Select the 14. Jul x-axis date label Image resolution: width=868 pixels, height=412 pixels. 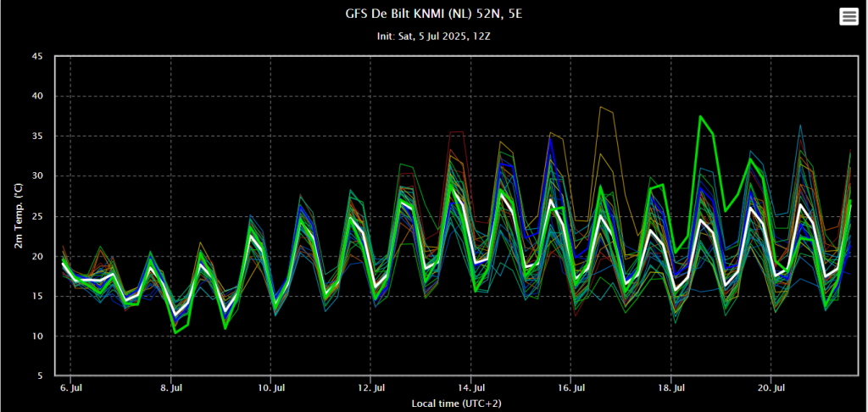pyautogui.click(x=470, y=387)
